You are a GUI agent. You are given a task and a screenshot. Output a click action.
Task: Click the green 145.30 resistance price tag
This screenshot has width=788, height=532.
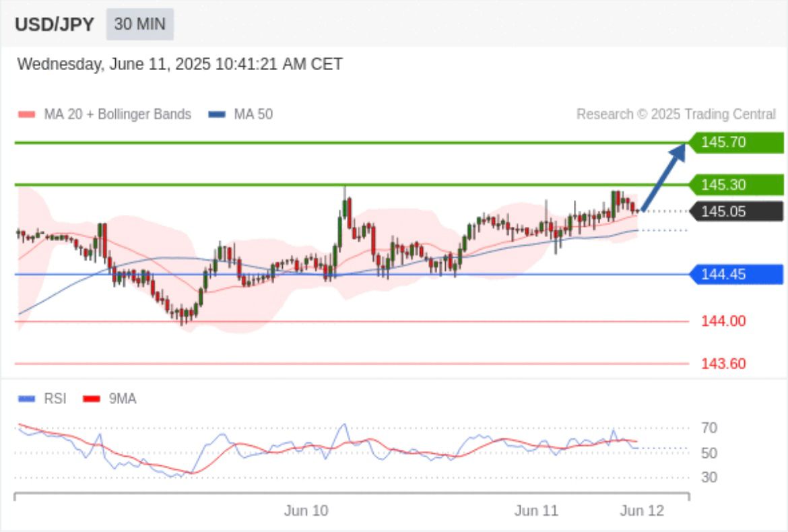point(735,185)
